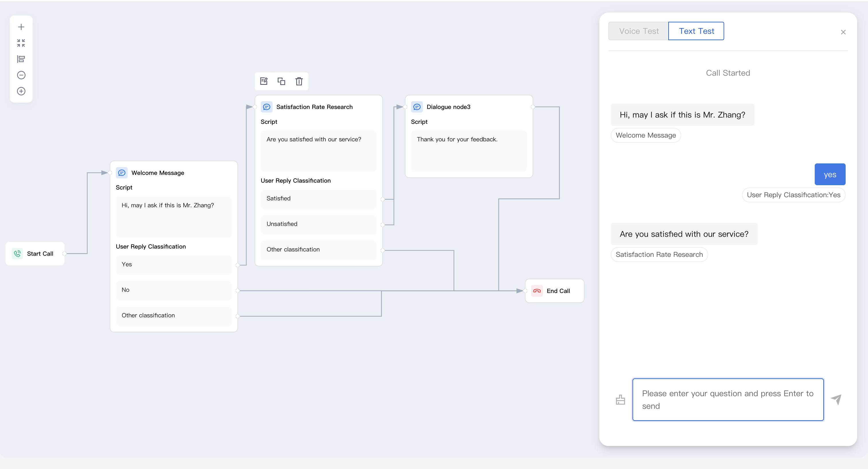The image size is (868, 469).
Task: Click the question input field
Action: click(728, 400)
